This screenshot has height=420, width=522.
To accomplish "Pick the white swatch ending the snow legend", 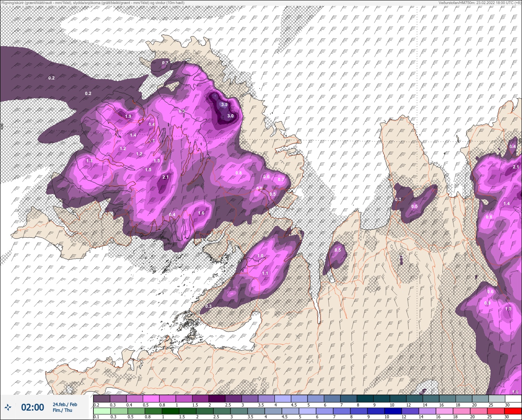I will coord(513,398).
